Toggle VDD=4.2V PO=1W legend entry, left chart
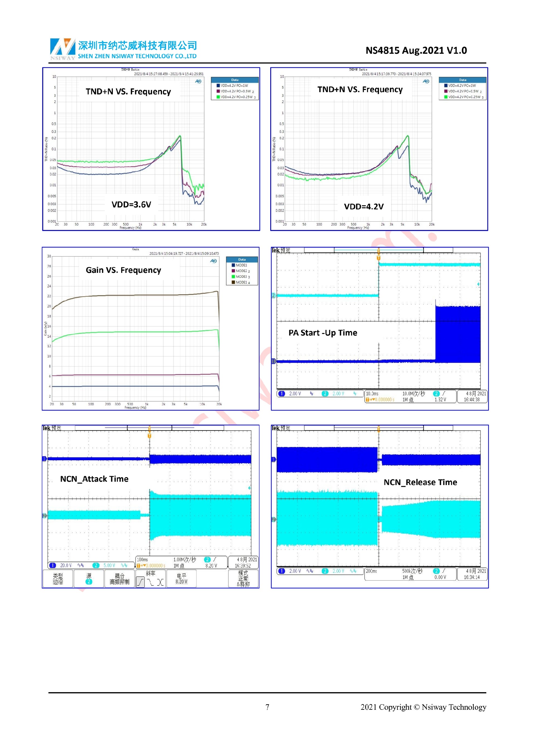This screenshot has width=535, height=756. click(x=234, y=85)
